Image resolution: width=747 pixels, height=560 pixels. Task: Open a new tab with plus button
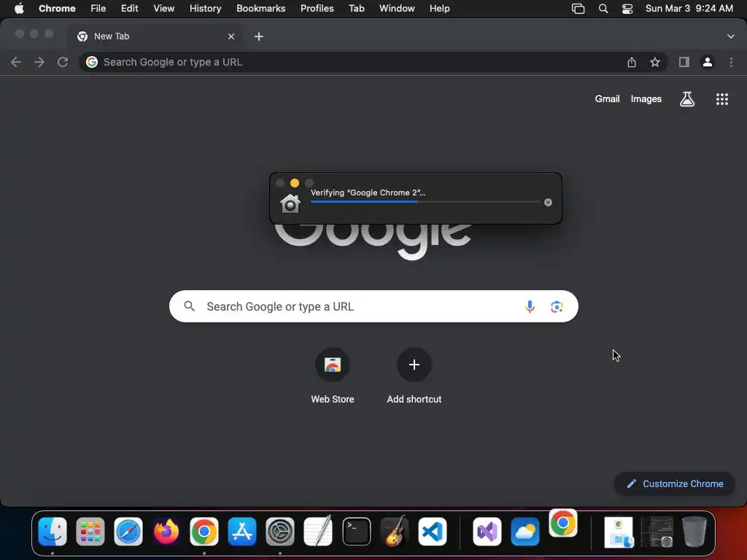[x=259, y=36]
